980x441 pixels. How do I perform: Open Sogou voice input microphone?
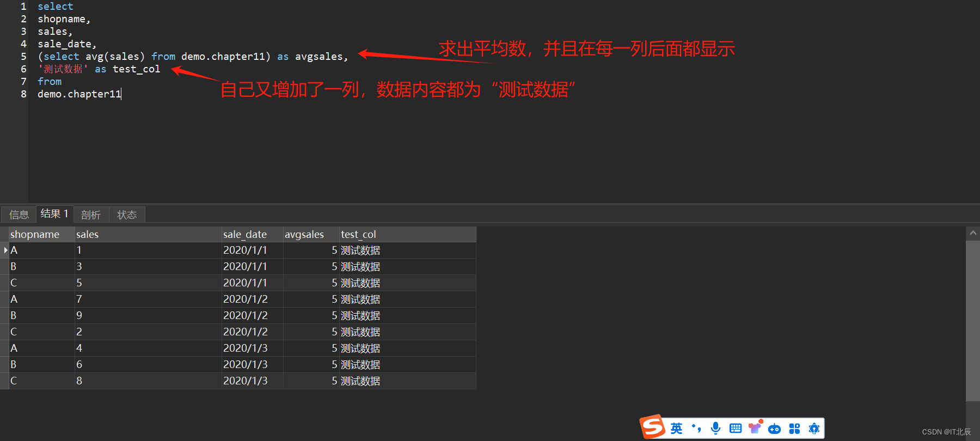click(716, 428)
